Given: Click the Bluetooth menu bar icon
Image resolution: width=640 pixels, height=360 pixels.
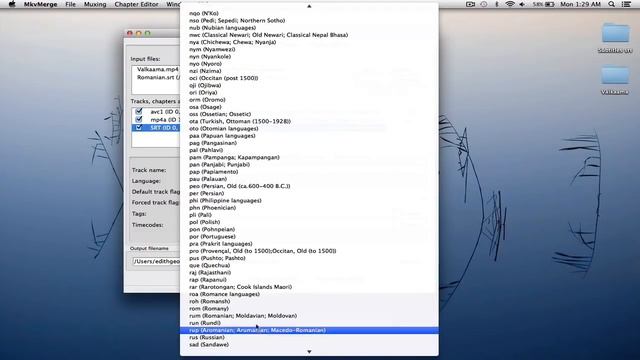Looking at the screenshot, I should (497, 4).
